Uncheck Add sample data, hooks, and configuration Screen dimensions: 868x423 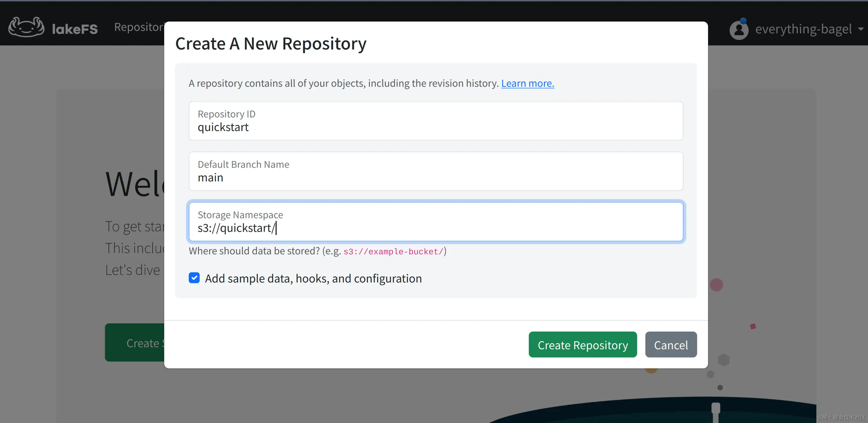tap(194, 278)
